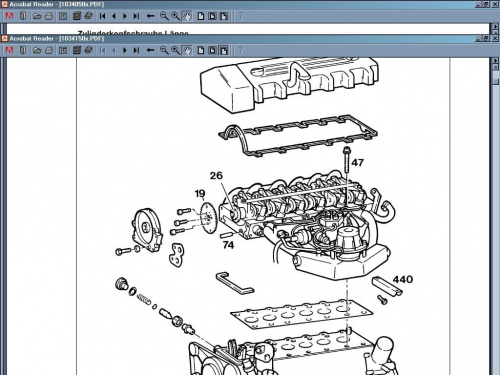This screenshot has width=500, height=375.
Task: Activate hand tool in 1034050x.PDF window
Action: tap(187, 16)
